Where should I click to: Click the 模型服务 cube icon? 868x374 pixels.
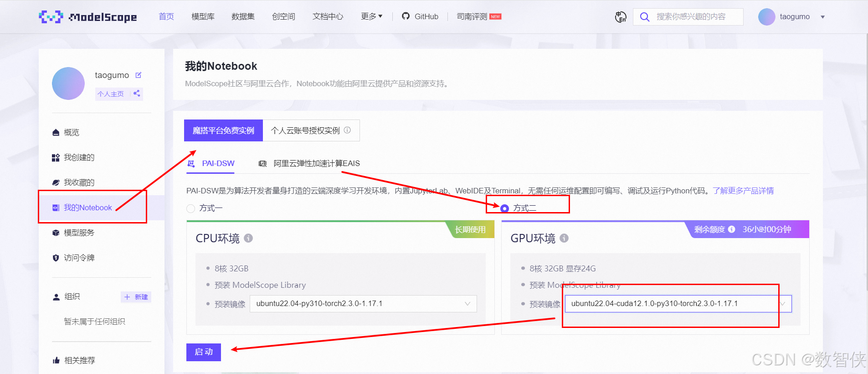pos(56,233)
